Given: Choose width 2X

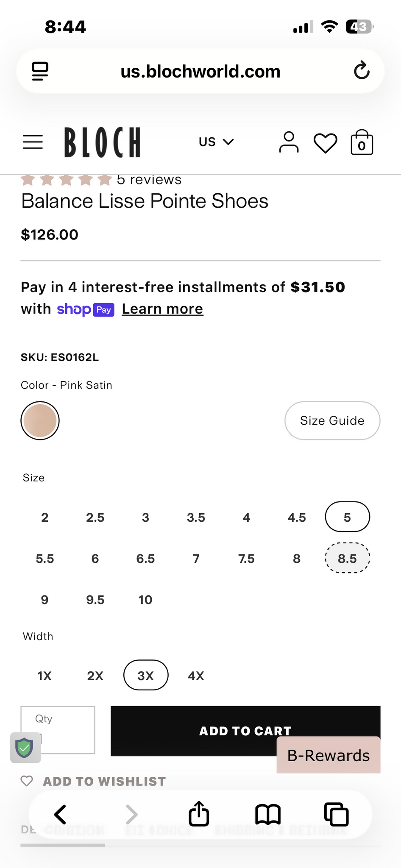Looking at the screenshot, I should point(95,676).
